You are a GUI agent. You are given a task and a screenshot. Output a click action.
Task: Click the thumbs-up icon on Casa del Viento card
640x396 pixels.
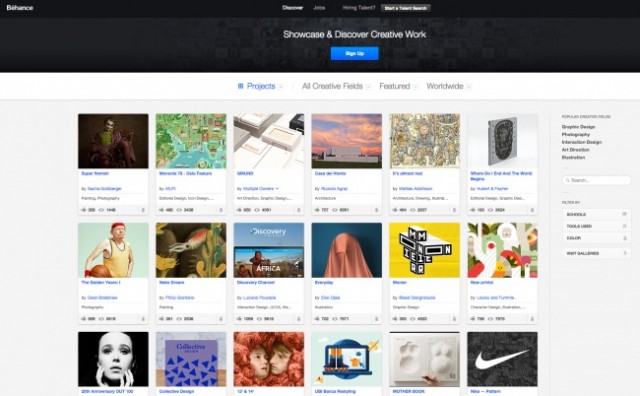(x=317, y=210)
